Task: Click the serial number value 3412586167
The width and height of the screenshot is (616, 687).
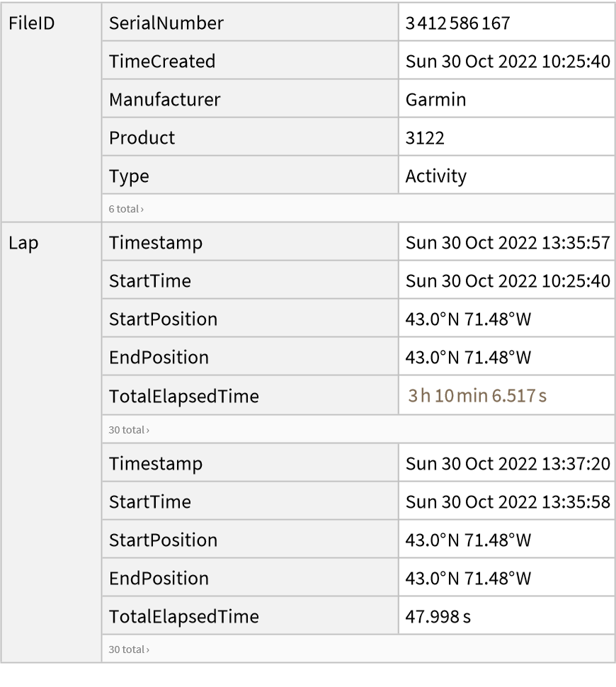Action: coord(453,23)
